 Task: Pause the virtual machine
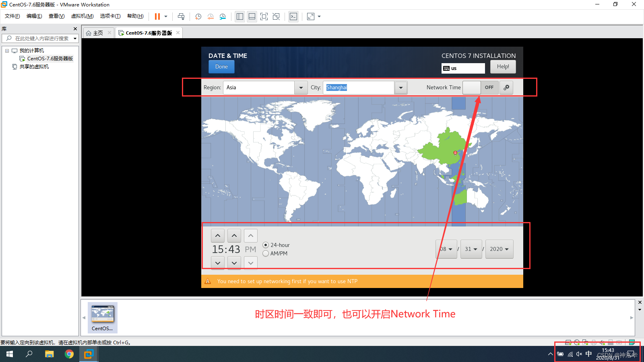(x=157, y=16)
